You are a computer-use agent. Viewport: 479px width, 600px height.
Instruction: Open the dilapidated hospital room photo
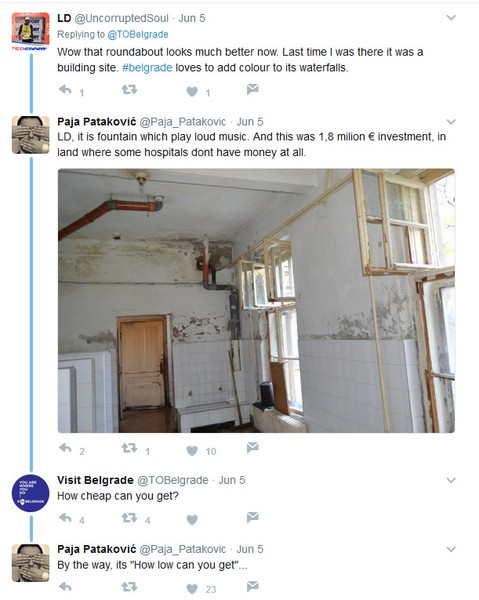[256, 301]
